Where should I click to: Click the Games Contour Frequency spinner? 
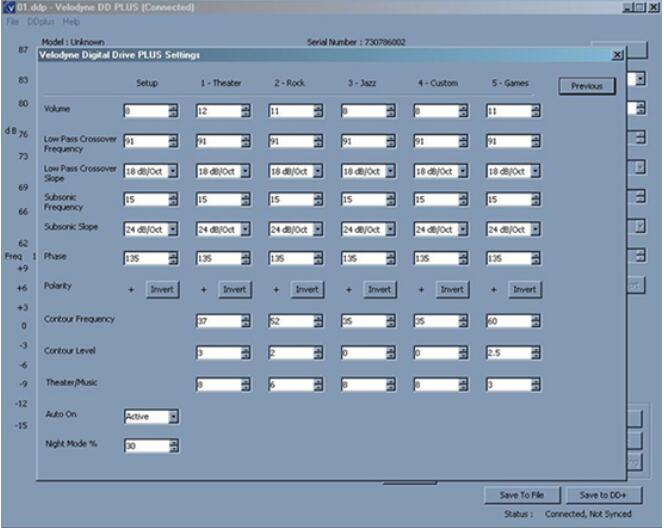[535, 321]
